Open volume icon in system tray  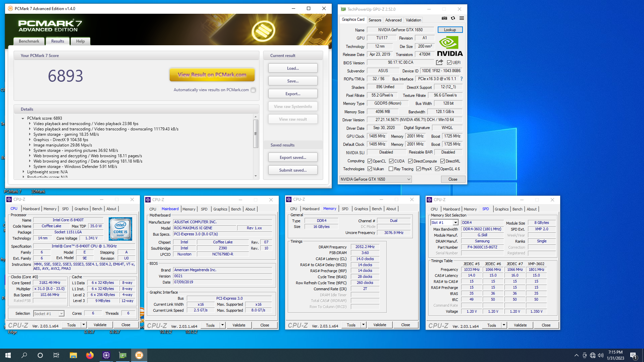601,355
